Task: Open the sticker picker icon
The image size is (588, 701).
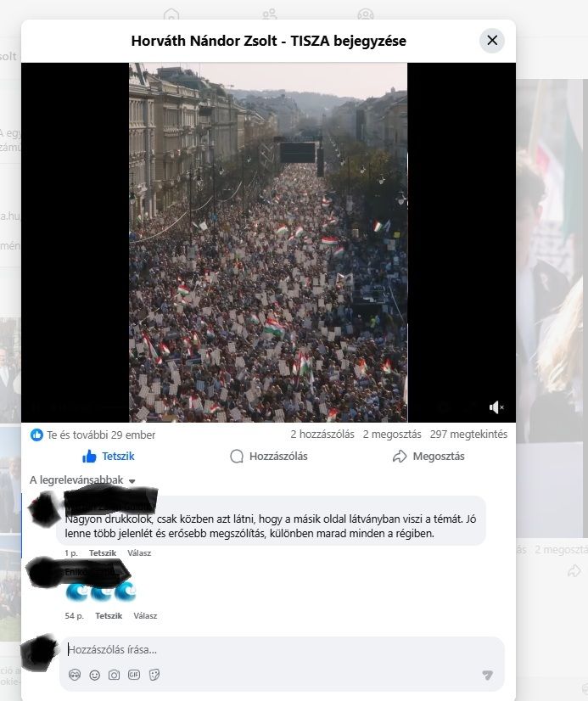Action: (x=154, y=675)
